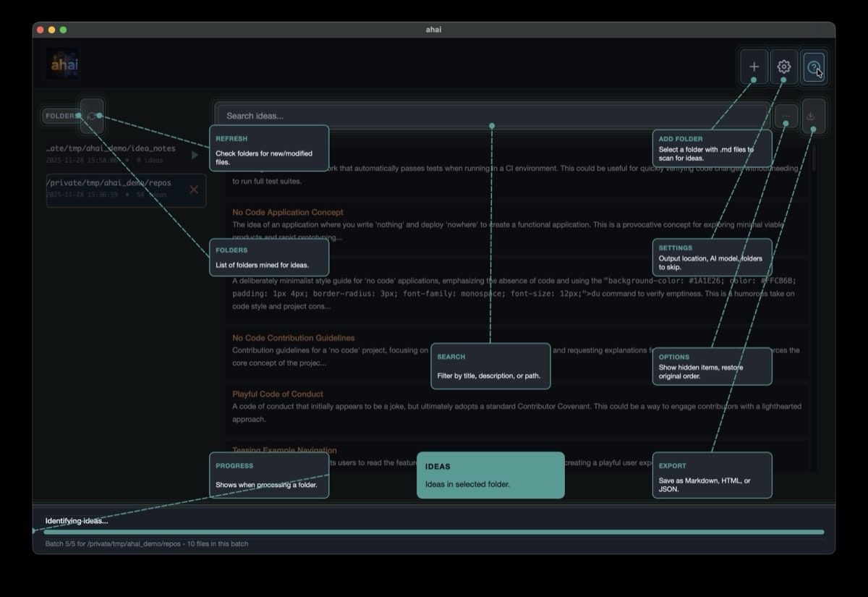Open 'Playful Code of Conduct' idea
Screen dimensions: 868x597
tap(276, 394)
